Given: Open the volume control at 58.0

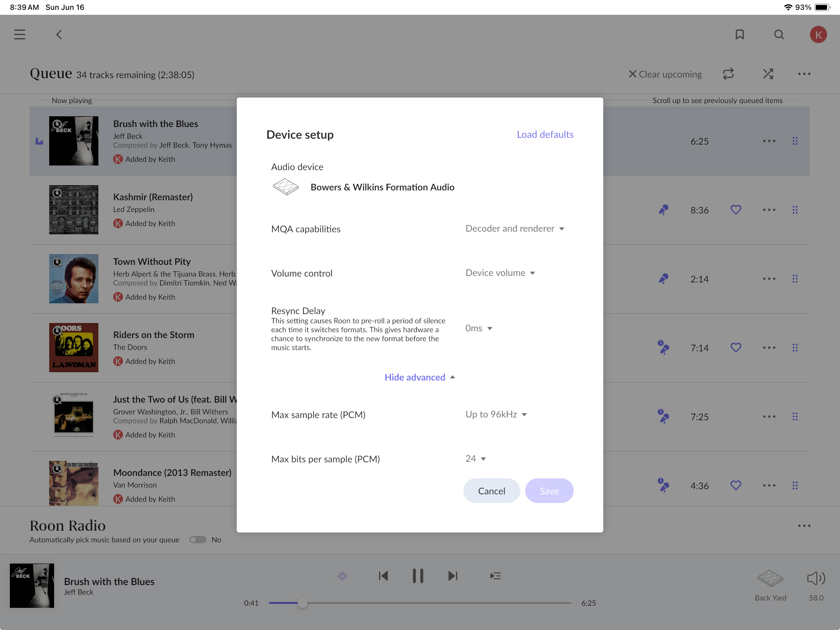Looking at the screenshot, I should (816, 585).
